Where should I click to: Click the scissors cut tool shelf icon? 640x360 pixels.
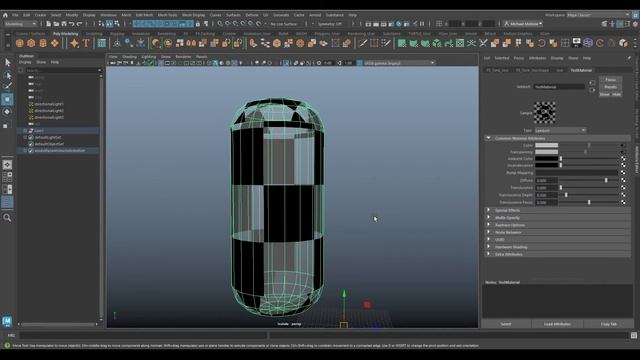(483, 43)
